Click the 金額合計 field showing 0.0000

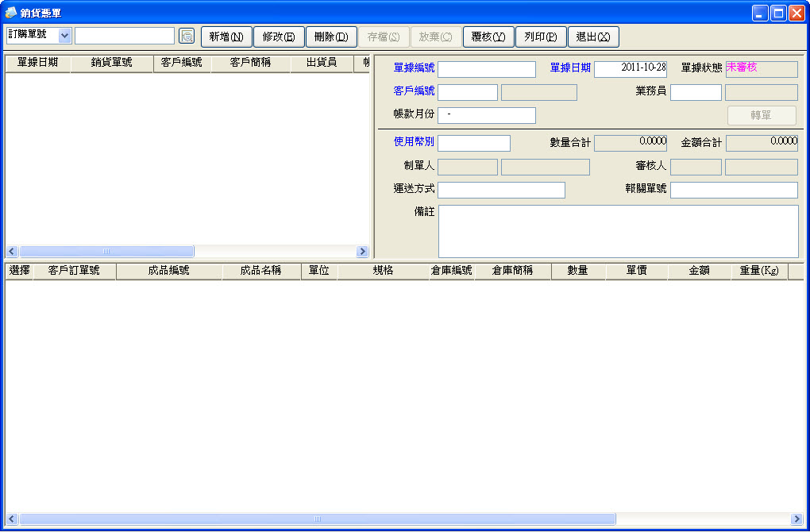762,143
